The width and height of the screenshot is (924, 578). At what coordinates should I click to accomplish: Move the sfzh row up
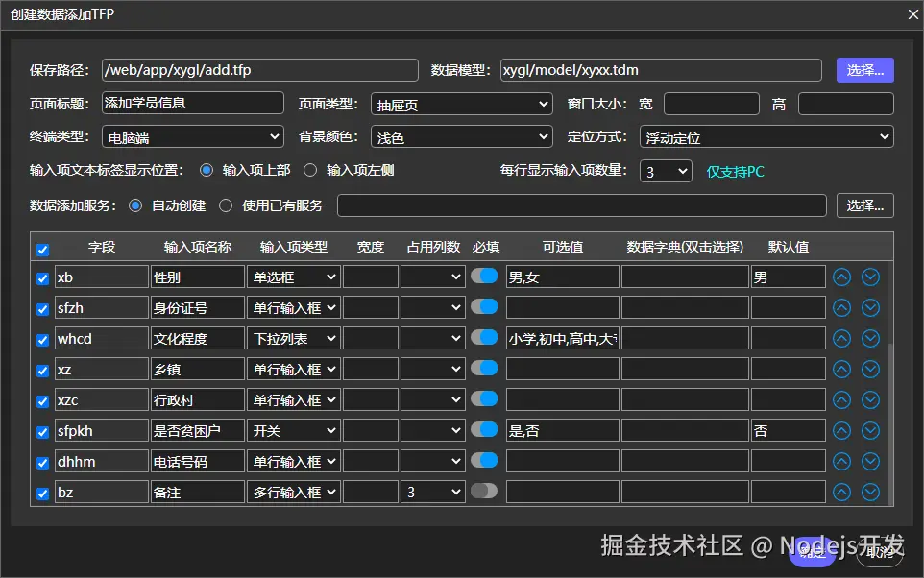841,307
